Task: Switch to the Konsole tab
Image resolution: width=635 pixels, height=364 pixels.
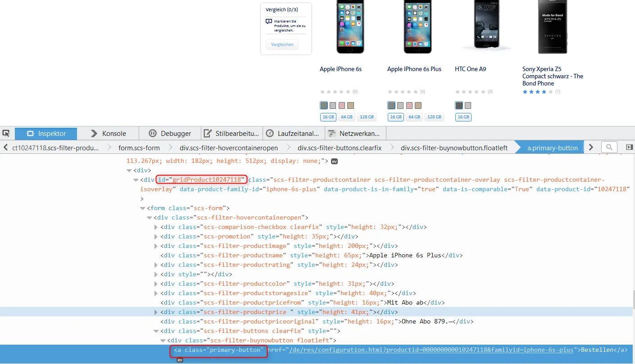Action: point(108,134)
